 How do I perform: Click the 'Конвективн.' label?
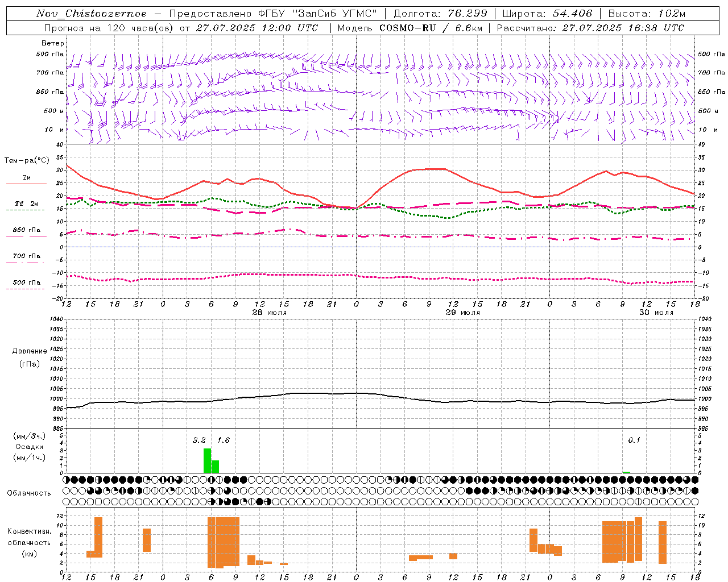pyautogui.click(x=30, y=531)
